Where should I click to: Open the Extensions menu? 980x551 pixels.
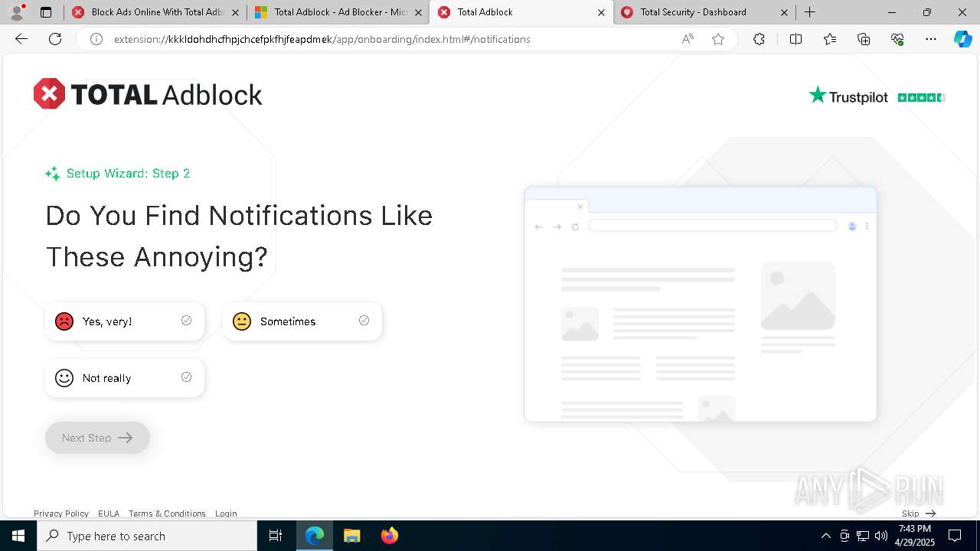click(759, 39)
